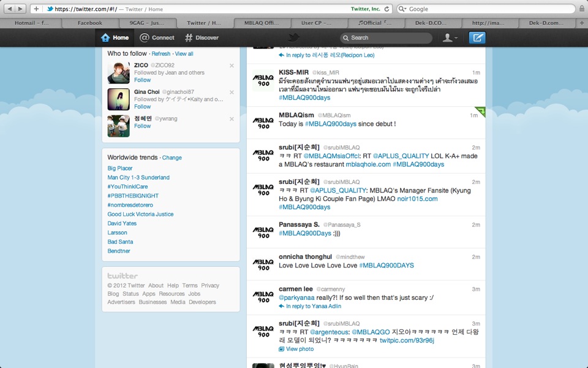
Task: Open the Big Placer trend
Action: coord(120,168)
